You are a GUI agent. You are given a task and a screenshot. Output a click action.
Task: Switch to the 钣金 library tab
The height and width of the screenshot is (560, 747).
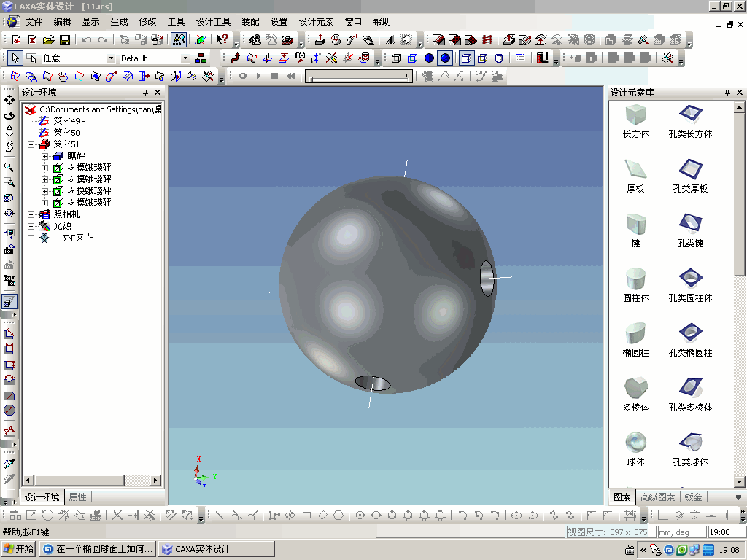(693, 497)
